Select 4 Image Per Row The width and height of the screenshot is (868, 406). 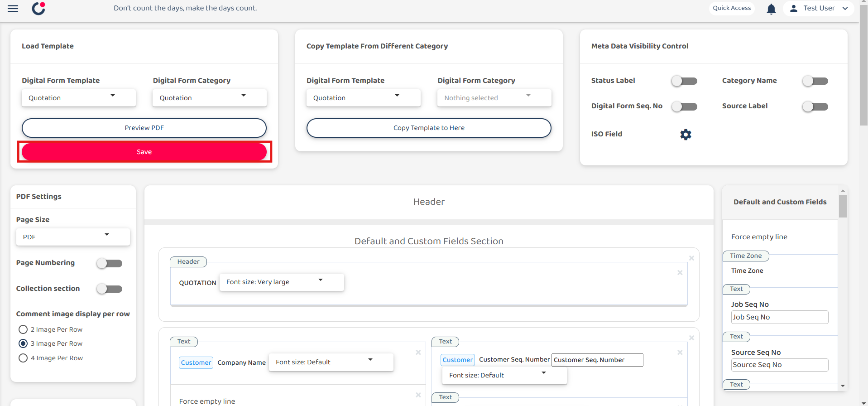pos(23,358)
